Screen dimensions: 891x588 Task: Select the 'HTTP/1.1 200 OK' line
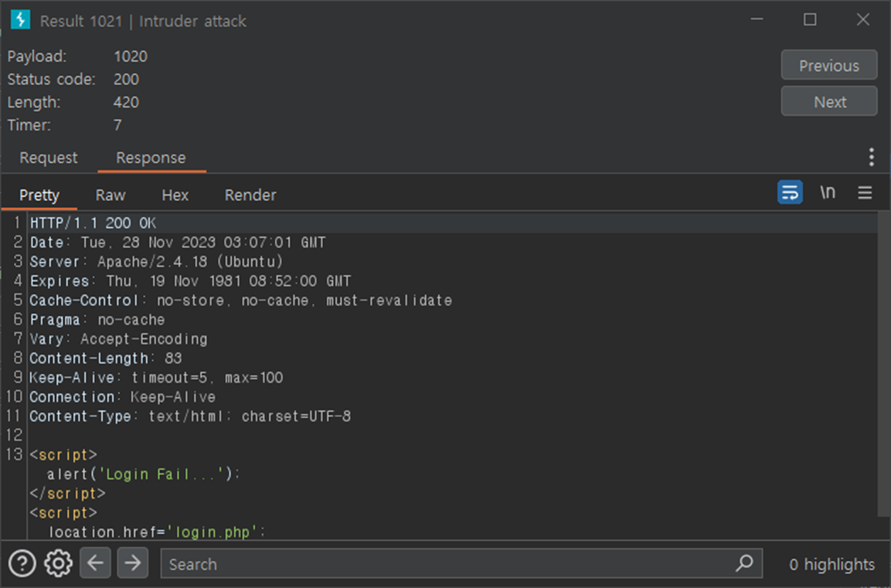94,223
